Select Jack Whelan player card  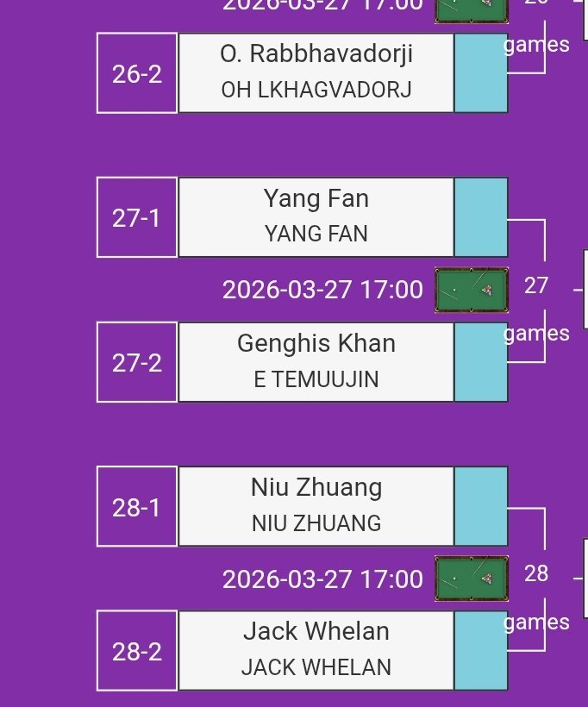point(316,651)
